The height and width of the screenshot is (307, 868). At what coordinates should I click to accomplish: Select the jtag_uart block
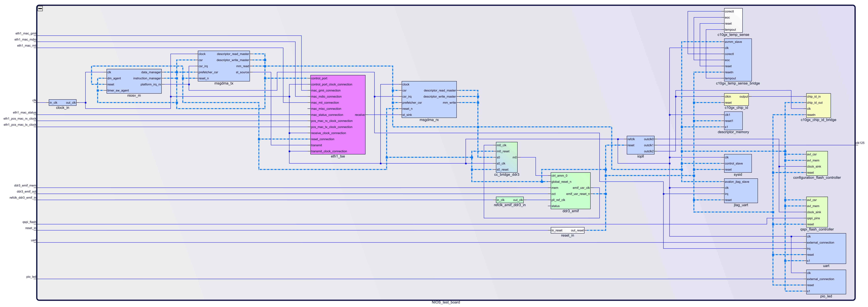[741, 191]
